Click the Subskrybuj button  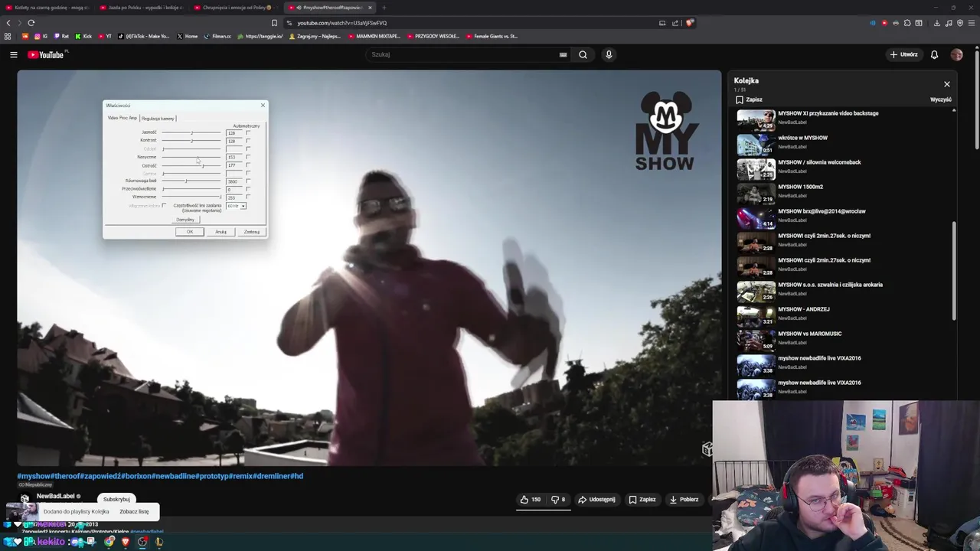116,499
